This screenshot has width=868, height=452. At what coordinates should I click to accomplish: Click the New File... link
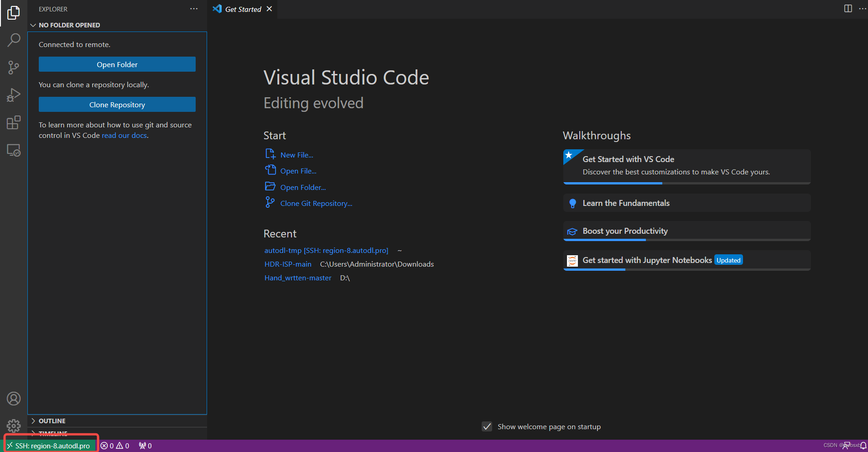point(297,155)
